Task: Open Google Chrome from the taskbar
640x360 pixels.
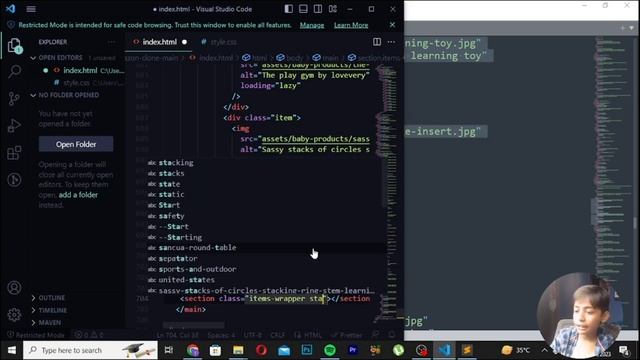Action: click(x=192, y=350)
